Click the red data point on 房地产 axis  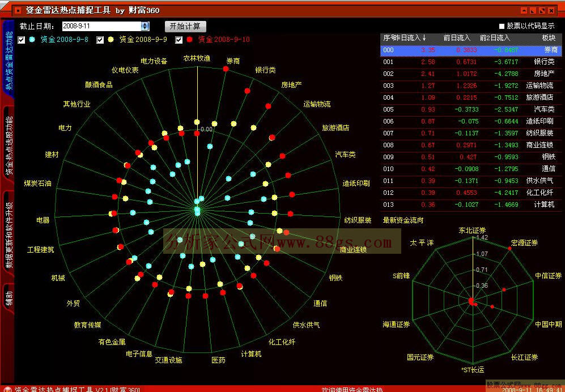[268, 106]
